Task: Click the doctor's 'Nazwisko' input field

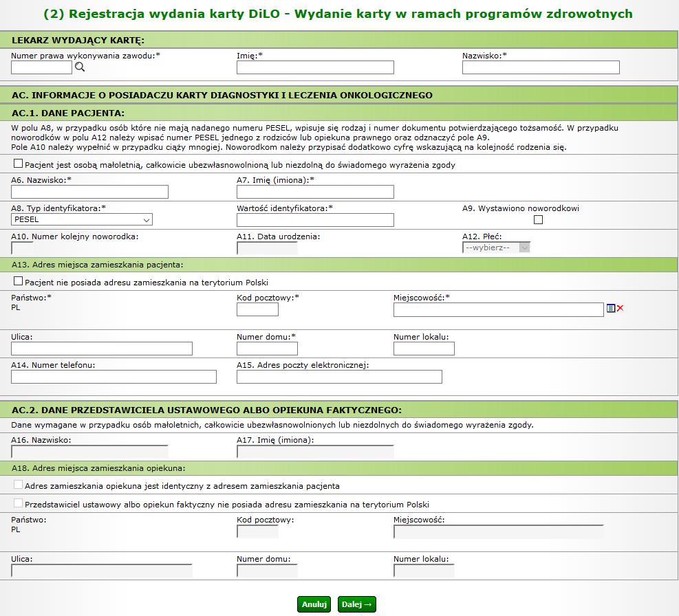Action: [x=541, y=67]
